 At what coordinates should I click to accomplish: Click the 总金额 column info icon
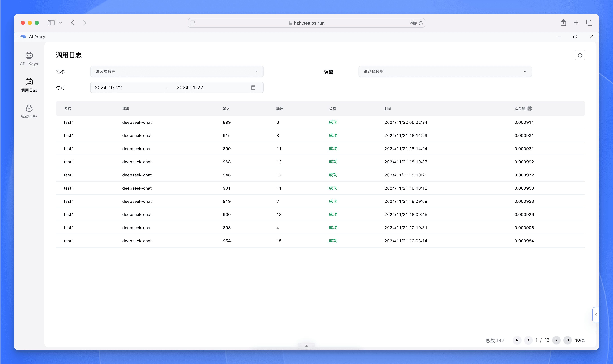coord(529,108)
